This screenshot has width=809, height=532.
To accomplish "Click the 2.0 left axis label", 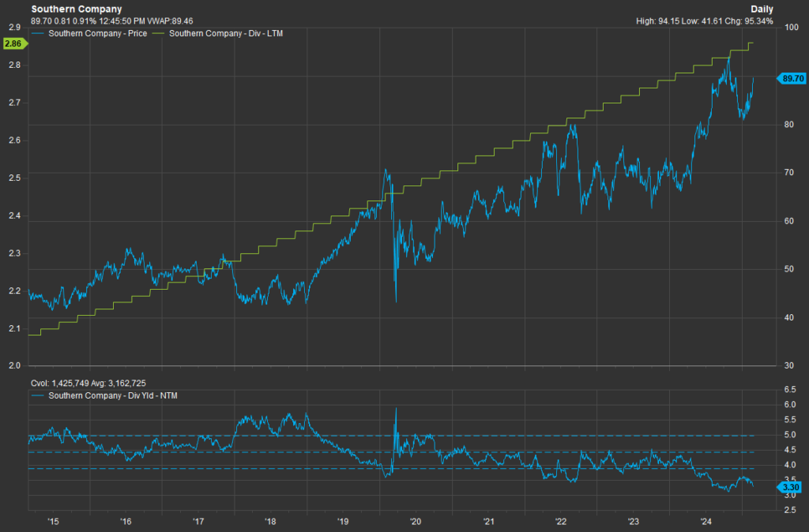I will pyautogui.click(x=14, y=366).
